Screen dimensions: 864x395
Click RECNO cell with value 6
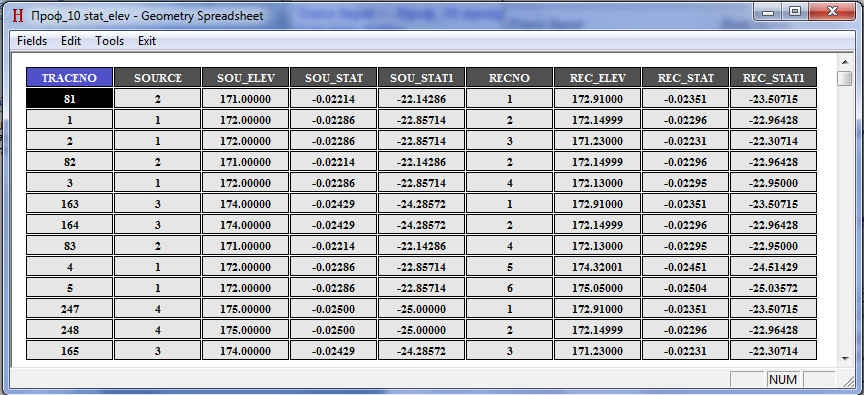point(509,288)
